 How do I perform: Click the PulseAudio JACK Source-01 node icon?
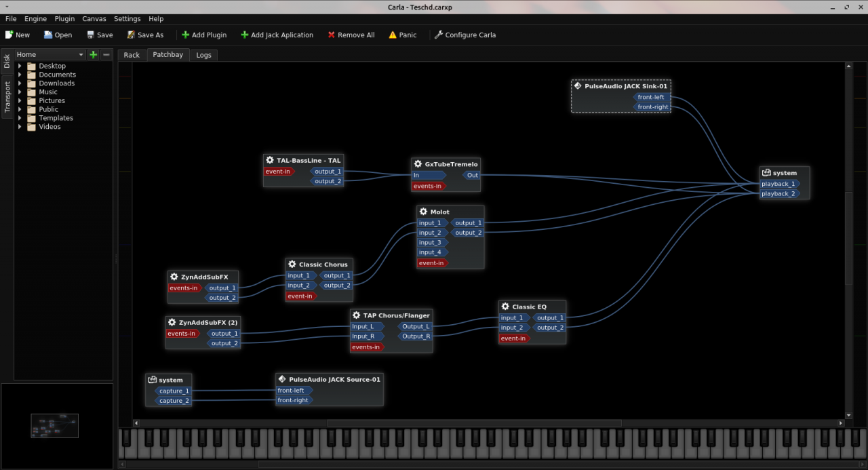coord(282,379)
